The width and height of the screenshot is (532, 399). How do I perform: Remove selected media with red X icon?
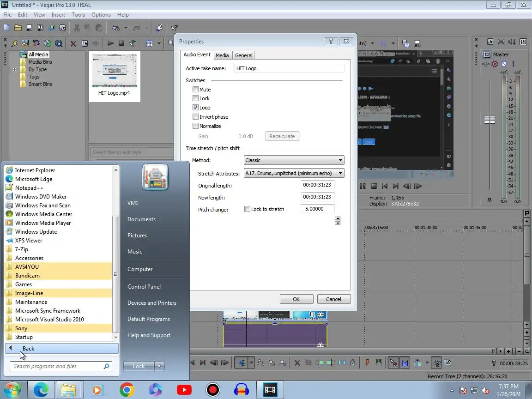click(73, 43)
